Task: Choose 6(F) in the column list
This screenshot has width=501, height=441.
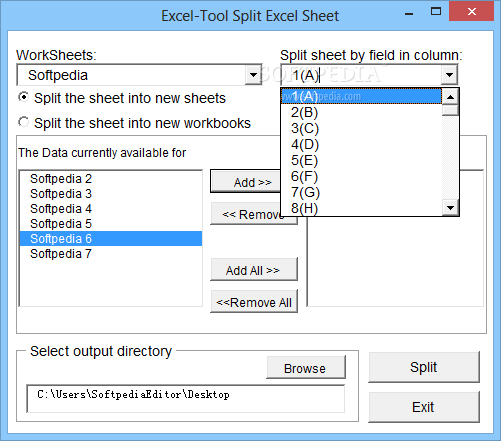Action: coord(361,176)
